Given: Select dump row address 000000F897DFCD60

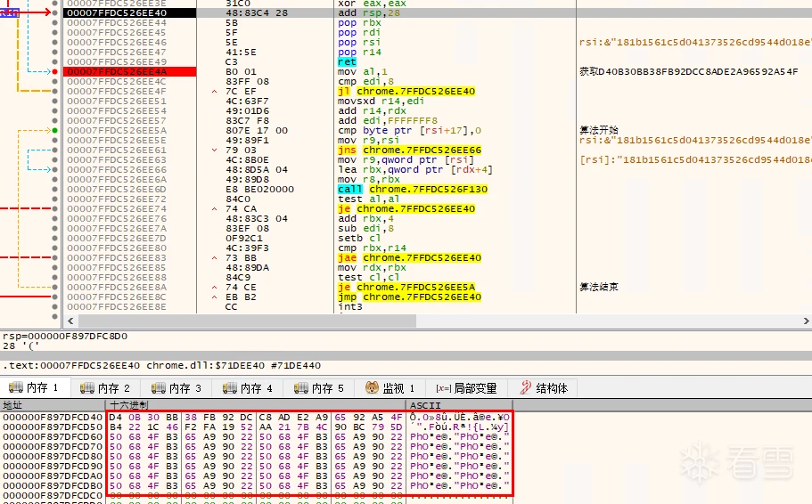Looking at the screenshot, I should [x=53, y=436].
